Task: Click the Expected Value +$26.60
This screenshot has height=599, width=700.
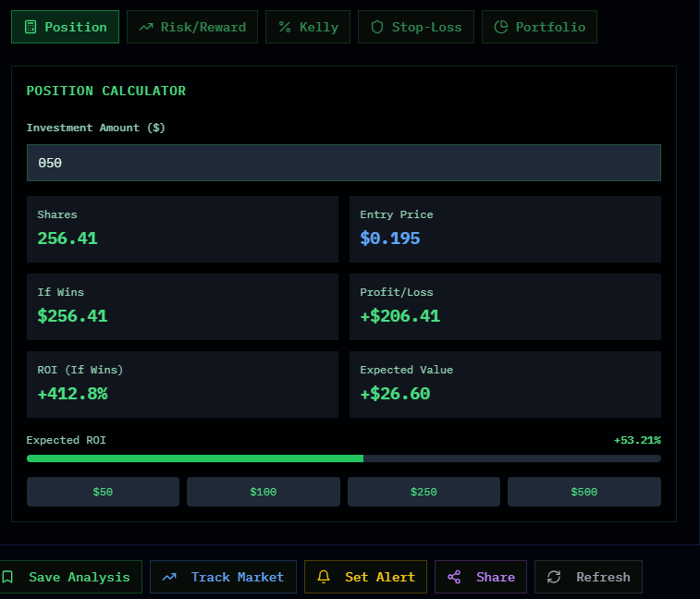Action: (x=395, y=394)
